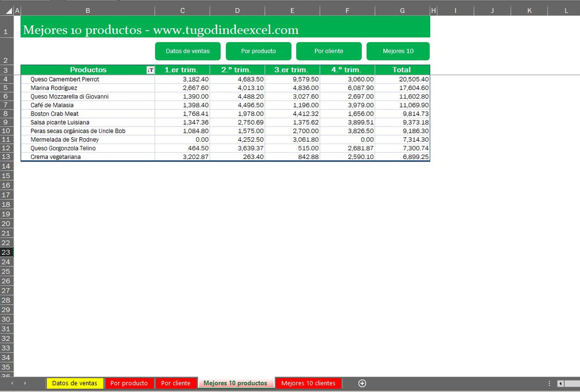This screenshot has width=580, height=392.
Task: Click value 9,579.50 in third quarter
Action: point(292,79)
